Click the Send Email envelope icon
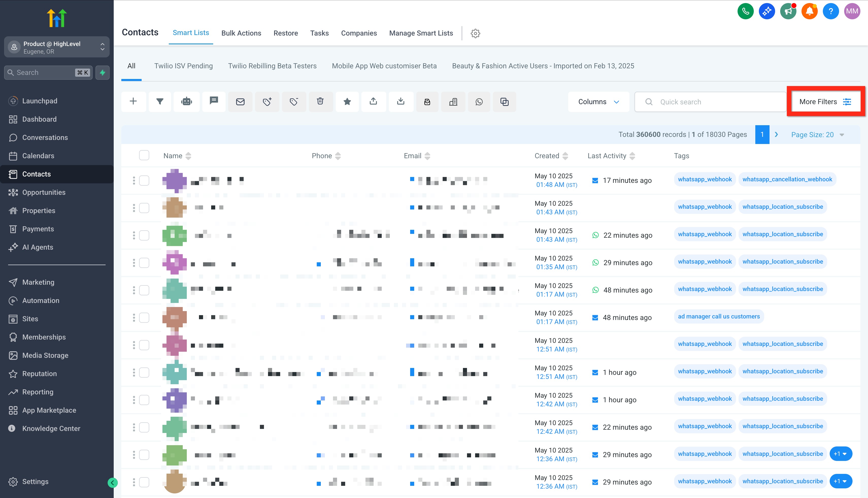Image resolution: width=868 pixels, height=498 pixels. click(240, 102)
